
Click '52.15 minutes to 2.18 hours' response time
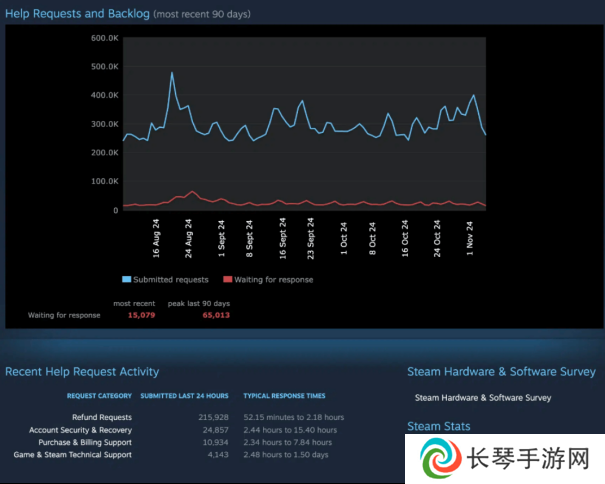[294, 417]
